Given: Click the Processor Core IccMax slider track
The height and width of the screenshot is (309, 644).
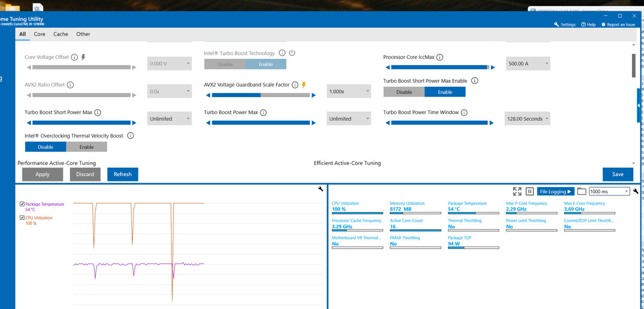Looking at the screenshot, I should [440, 67].
